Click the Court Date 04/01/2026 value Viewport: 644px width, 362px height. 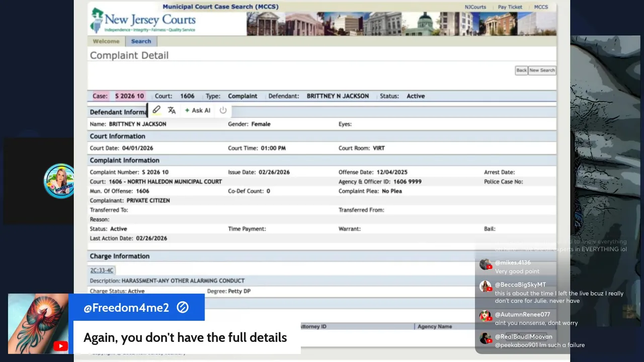click(x=137, y=148)
